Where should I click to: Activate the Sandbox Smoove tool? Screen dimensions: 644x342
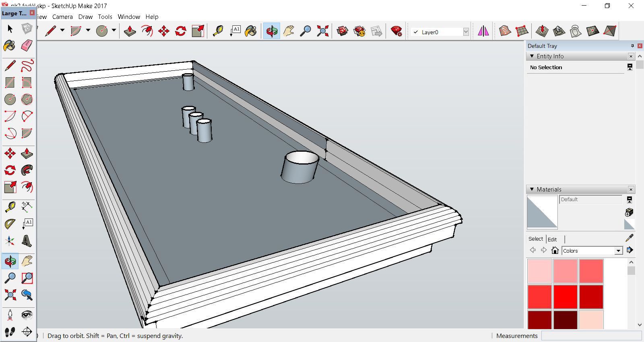click(x=542, y=31)
